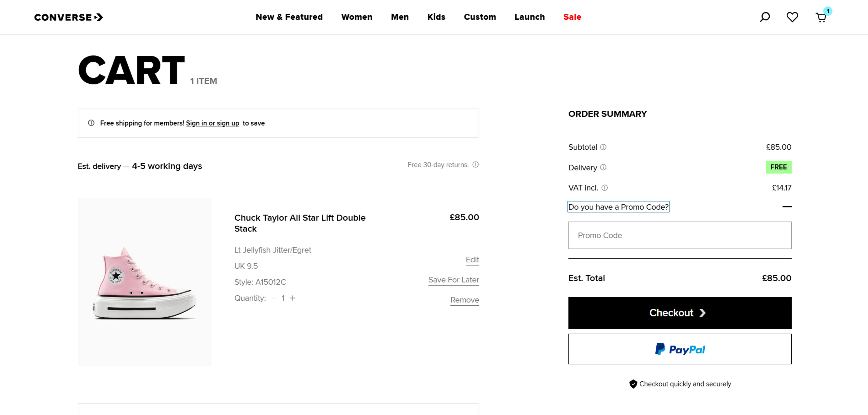
Task: Open New & Featured menu
Action: click(289, 17)
